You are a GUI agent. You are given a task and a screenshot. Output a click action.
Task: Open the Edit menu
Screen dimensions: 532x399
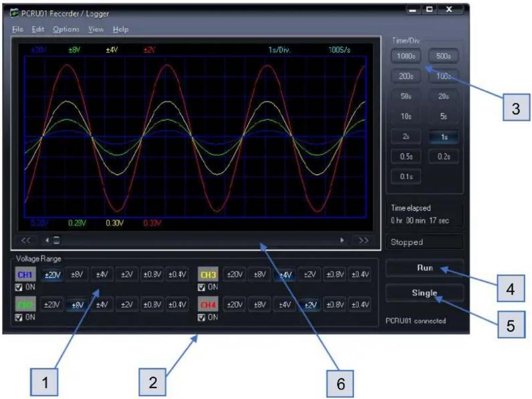click(38, 30)
